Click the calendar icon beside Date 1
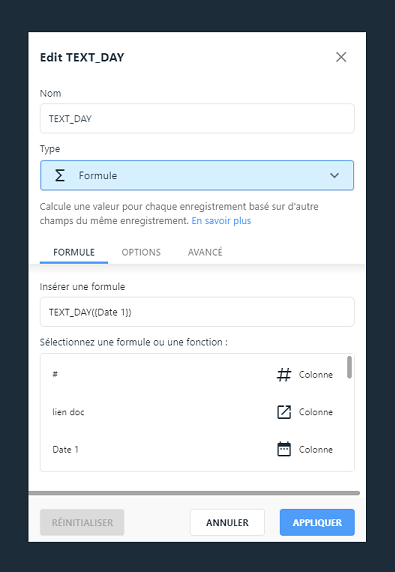This screenshot has height=572, width=395. pyautogui.click(x=284, y=449)
